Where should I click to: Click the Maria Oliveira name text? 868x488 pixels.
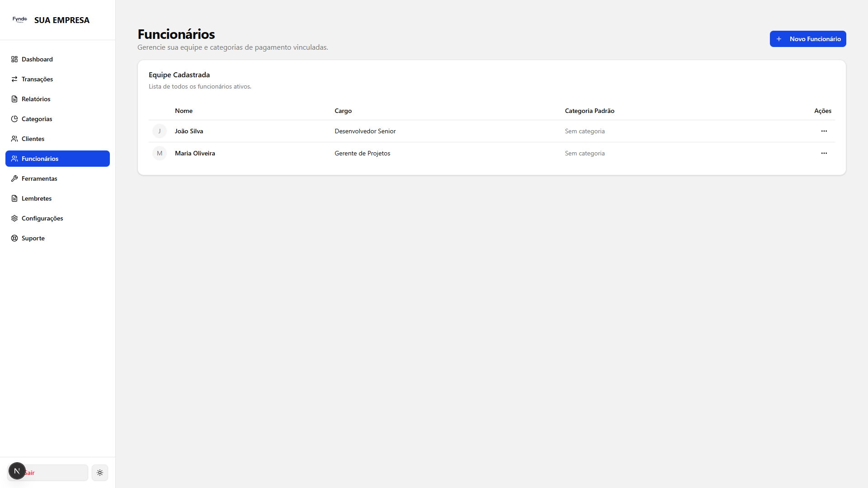[x=195, y=153]
